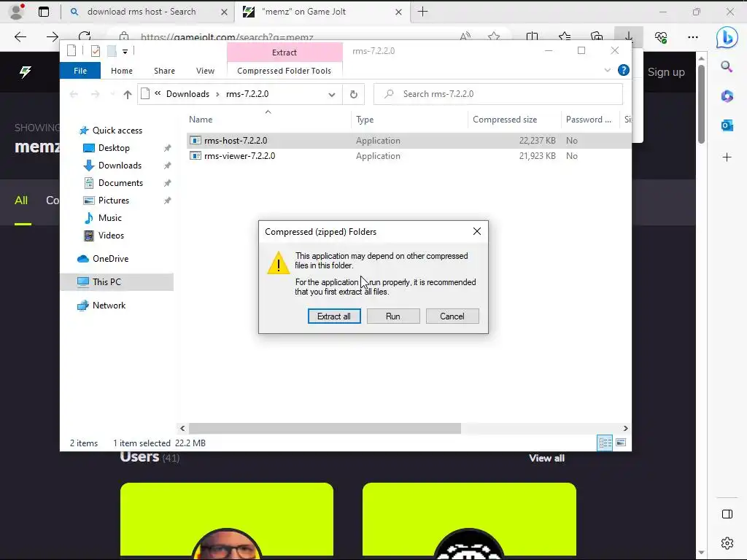Click the pin icon next to Documents
Viewport: 747px width, 560px height.
[167, 183]
